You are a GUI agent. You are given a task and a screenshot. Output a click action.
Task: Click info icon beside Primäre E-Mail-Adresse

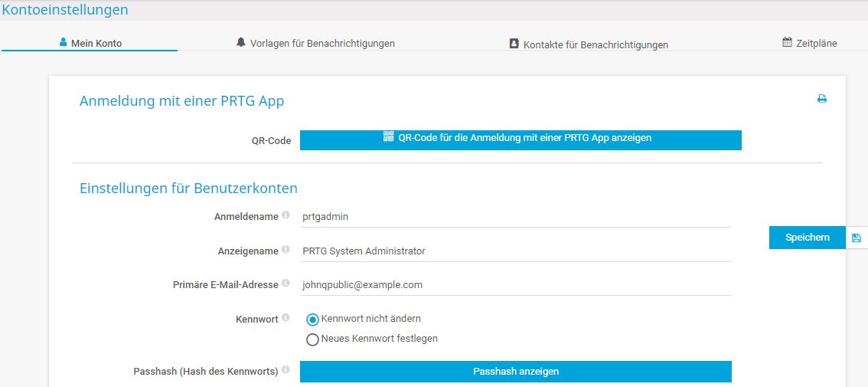click(286, 284)
